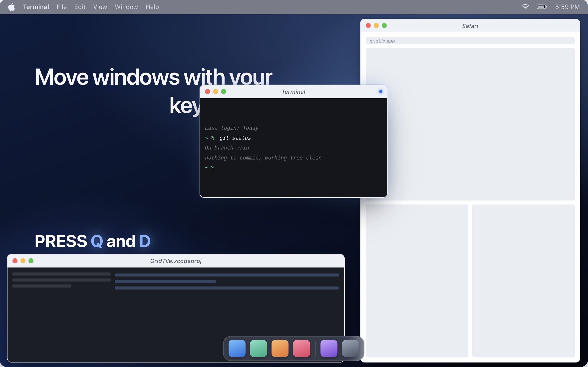Click the battery status icon
Screen dimensions: 588x367
542,7
